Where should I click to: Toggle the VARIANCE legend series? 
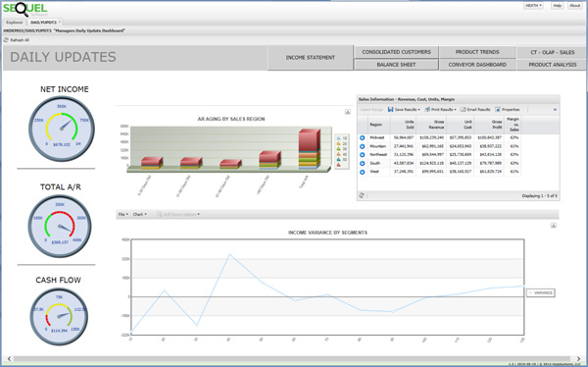pos(540,292)
